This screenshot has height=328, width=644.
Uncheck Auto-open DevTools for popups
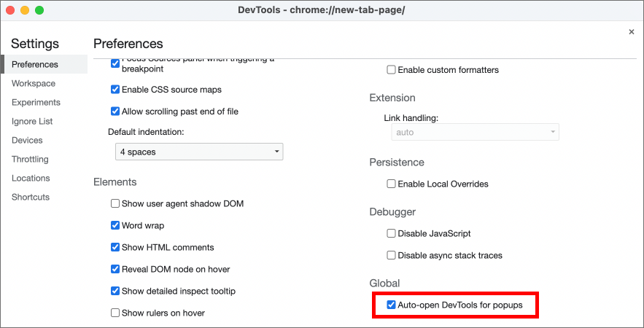(392, 305)
